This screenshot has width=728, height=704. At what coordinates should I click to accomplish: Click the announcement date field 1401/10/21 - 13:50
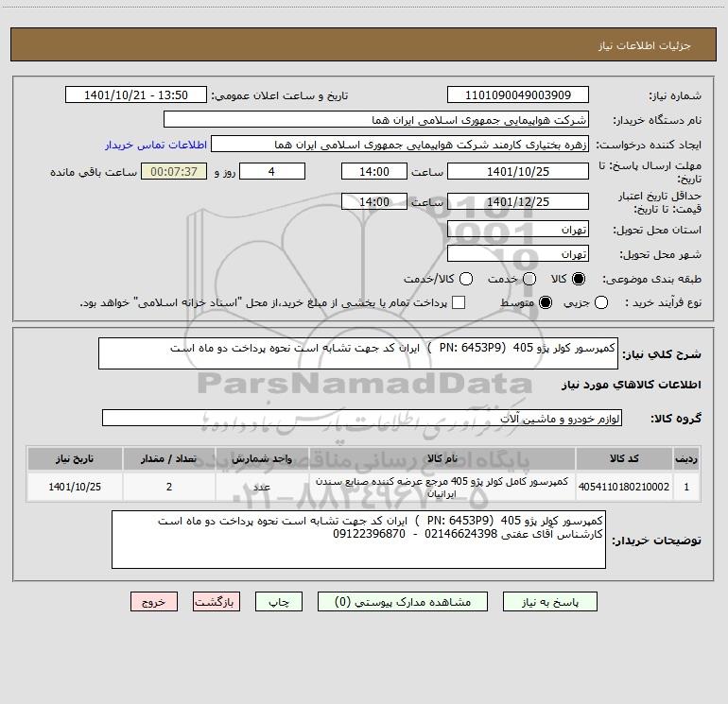[136, 95]
